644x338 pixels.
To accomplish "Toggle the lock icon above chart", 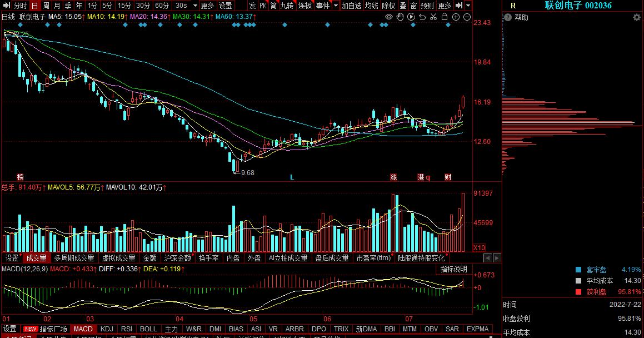I will (x=445, y=17).
